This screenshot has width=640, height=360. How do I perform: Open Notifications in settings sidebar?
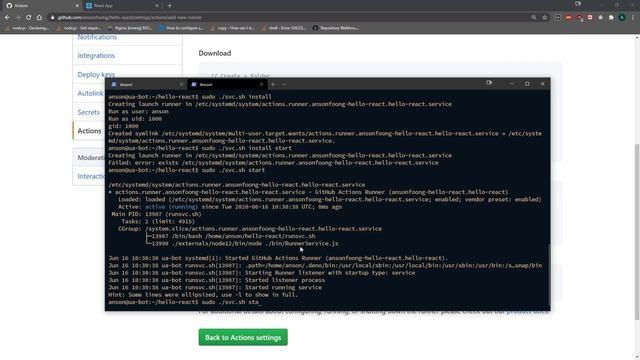pyautogui.click(x=97, y=37)
